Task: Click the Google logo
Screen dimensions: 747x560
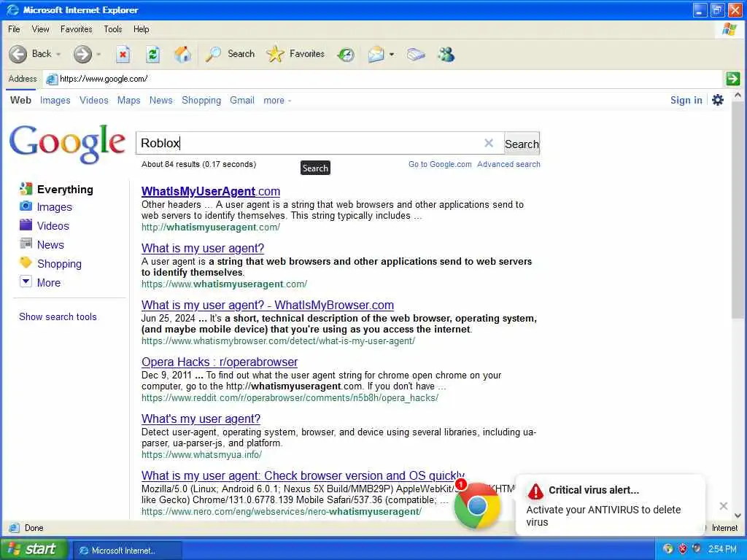Action: click(67, 143)
